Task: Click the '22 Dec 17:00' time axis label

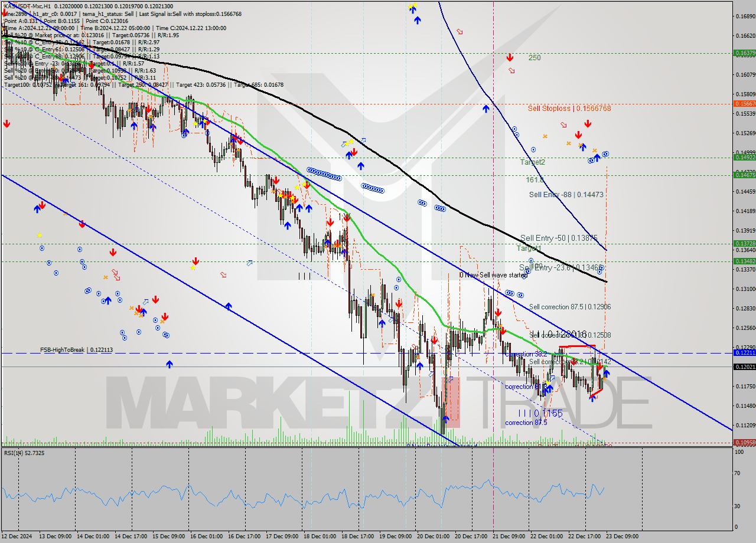Action: [586, 536]
